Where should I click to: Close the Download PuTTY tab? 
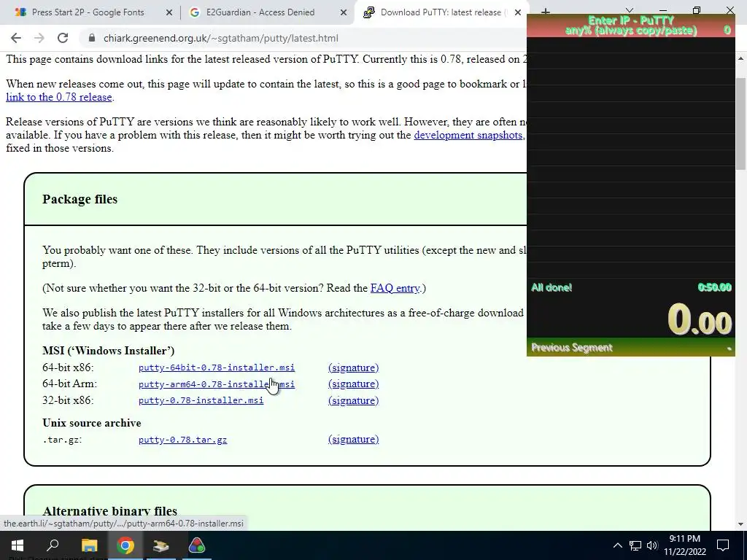[x=518, y=12]
